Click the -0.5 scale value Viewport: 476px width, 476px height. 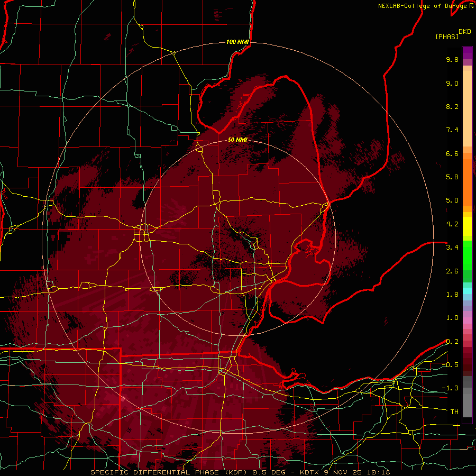tap(450, 365)
